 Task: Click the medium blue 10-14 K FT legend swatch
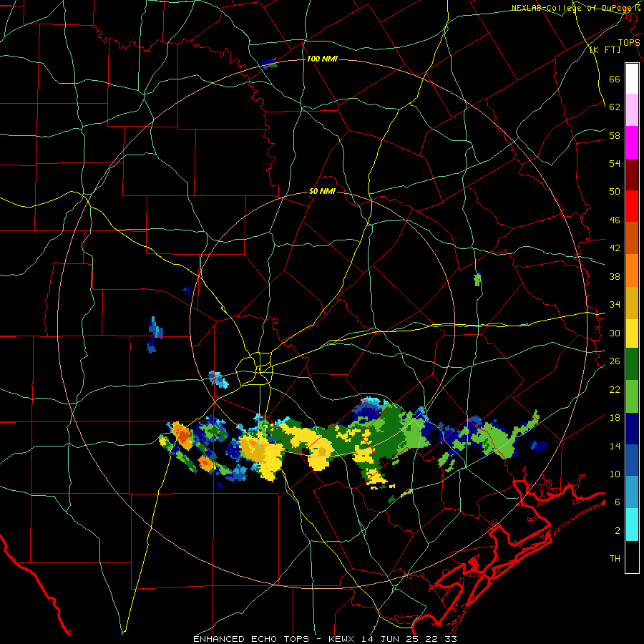coord(632,461)
